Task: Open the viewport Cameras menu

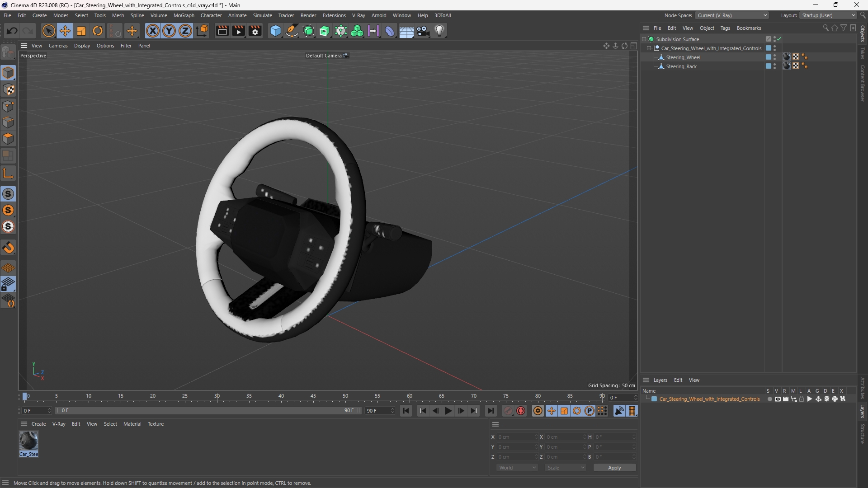Action: 58,46
